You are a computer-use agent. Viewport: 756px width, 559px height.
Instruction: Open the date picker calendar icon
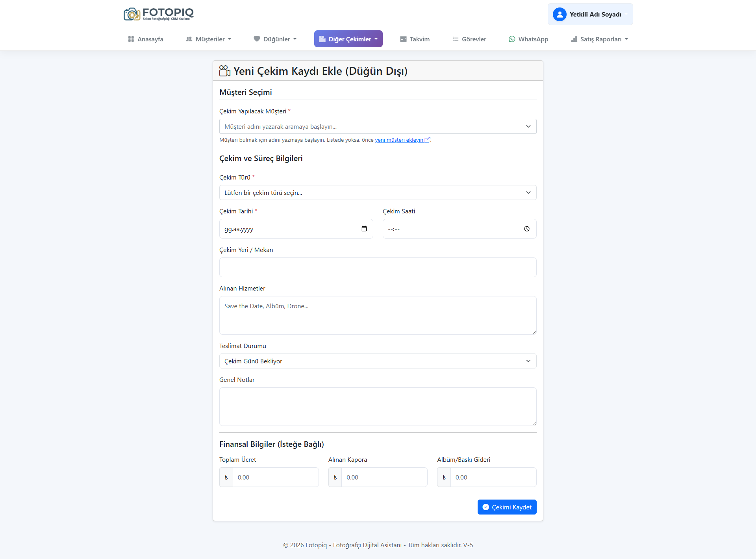coord(364,229)
